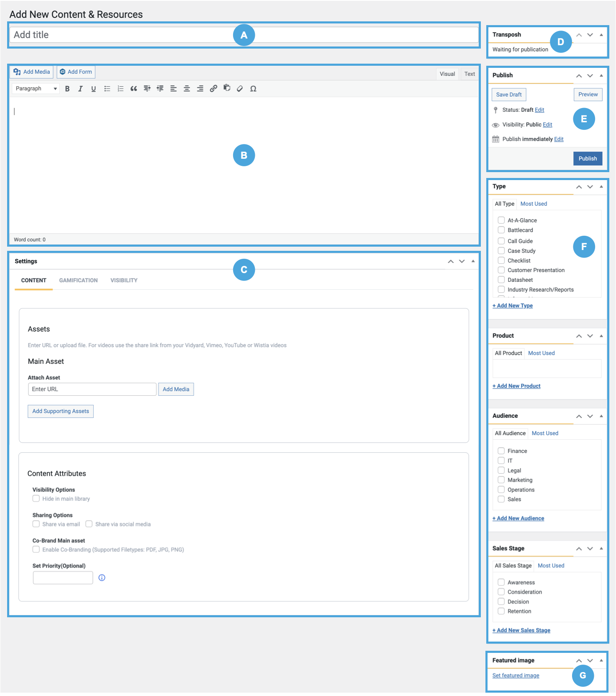Click the Add New Audience link
Screen dimensions: 616x696
518,518
